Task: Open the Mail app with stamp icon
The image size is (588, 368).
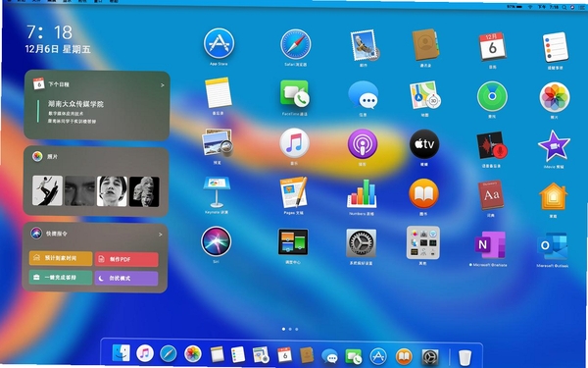Action: point(365,45)
